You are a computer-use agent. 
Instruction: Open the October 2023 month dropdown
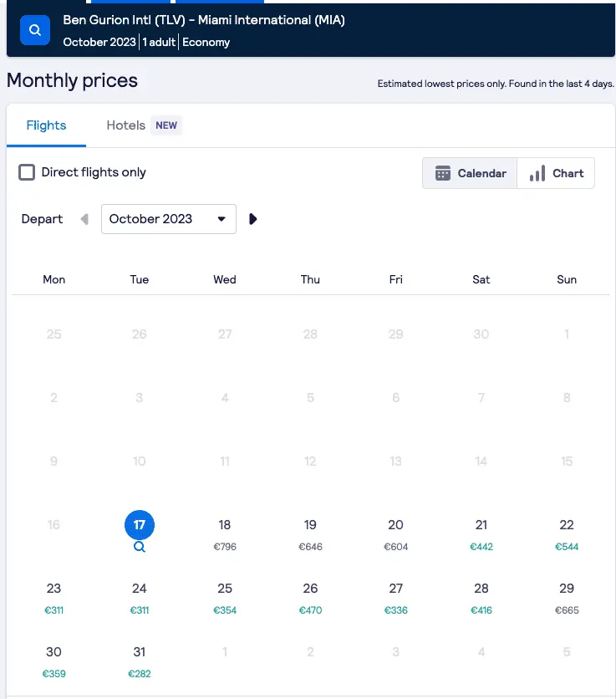[x=169, y=219]
